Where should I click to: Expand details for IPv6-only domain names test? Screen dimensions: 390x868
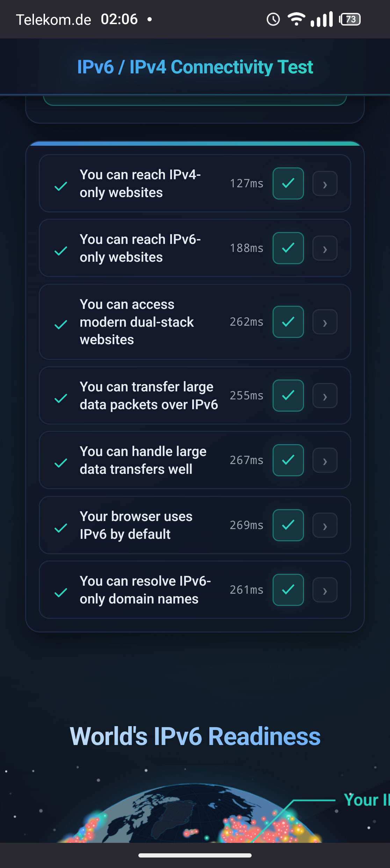point(325,590)
